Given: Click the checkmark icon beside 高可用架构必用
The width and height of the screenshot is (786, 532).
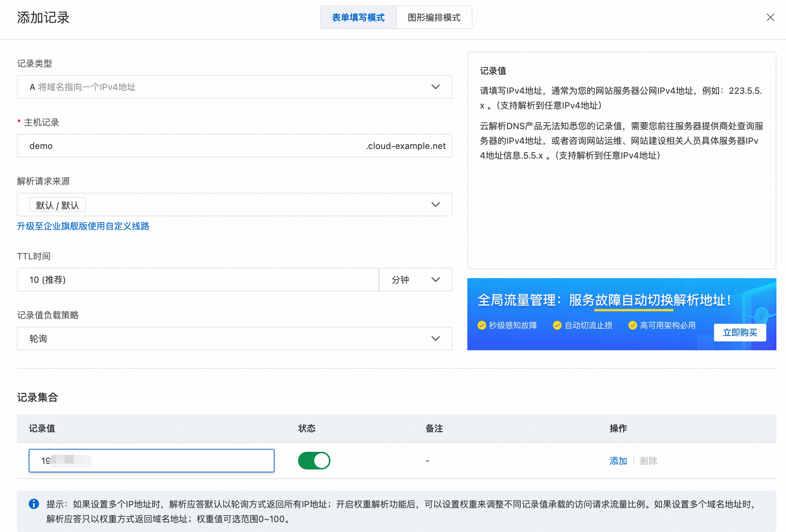Looking at the screenshot, I should tap(633, 325).
